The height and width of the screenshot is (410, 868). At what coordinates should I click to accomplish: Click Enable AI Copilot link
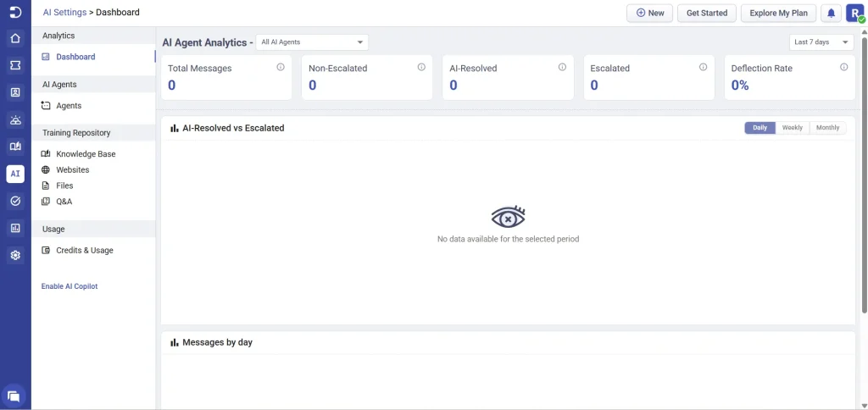pos(70,286)
